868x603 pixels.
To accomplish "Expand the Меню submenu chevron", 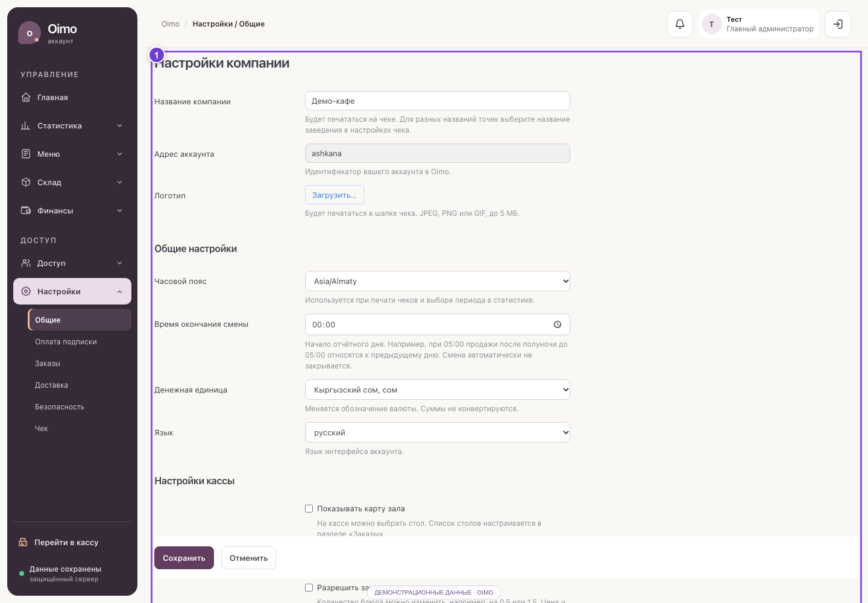I will point(119,154).
